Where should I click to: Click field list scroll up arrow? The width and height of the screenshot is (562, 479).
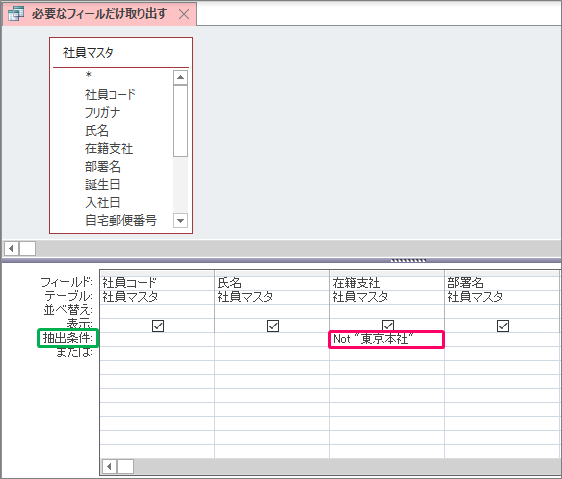pyautogui.click(x=180, y=77)
